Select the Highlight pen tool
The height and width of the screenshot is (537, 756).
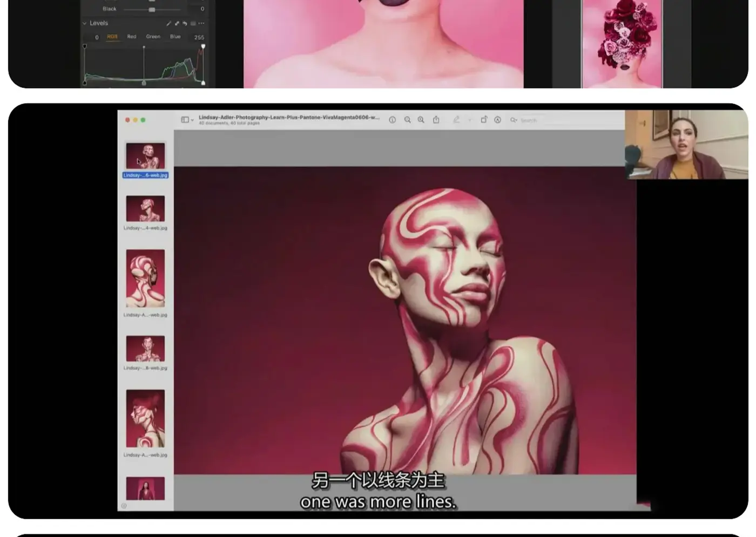coord(456,120)
